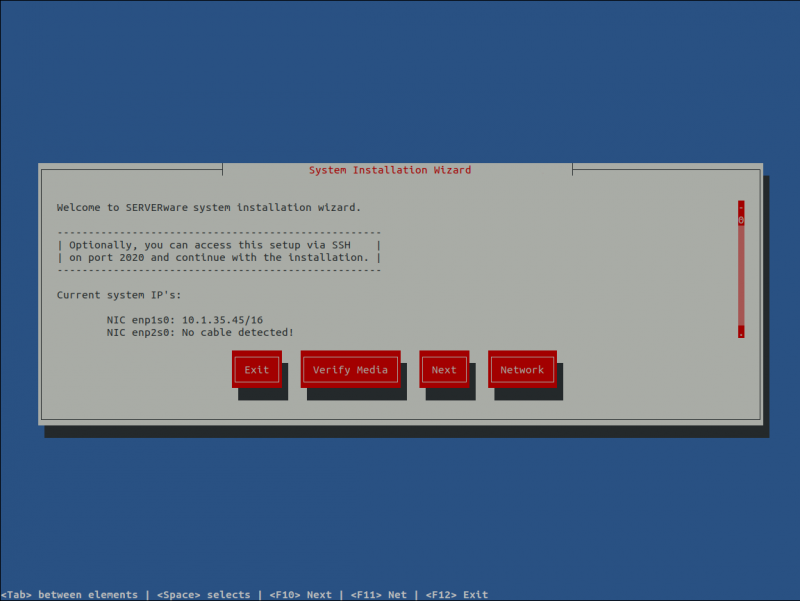Open the Network configuration button
This screenshot has width=800, height=601.
(x=522, y=369)
